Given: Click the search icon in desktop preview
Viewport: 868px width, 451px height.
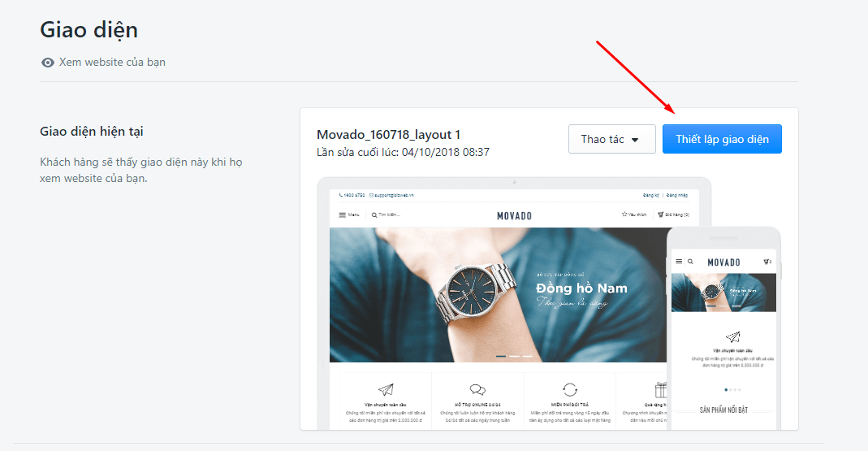Looking at the screenshot, I should (x=374, y=215).
